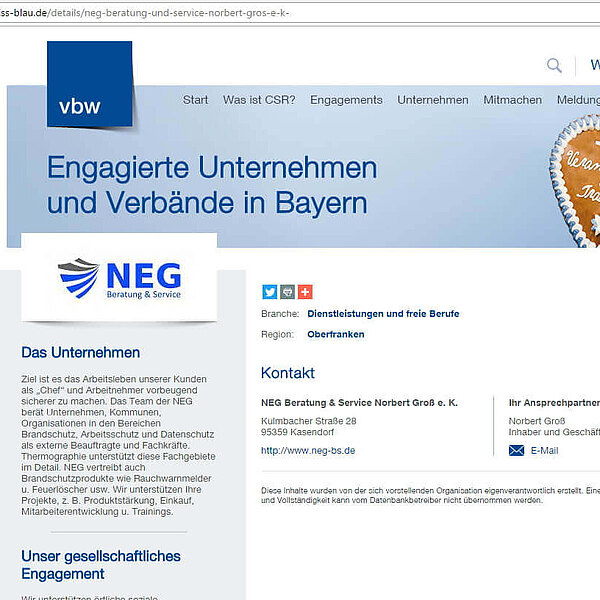The height and width of the screenshot is (600, 600).
Task: Click the Branche: label
Action: (x=280, y=314)
